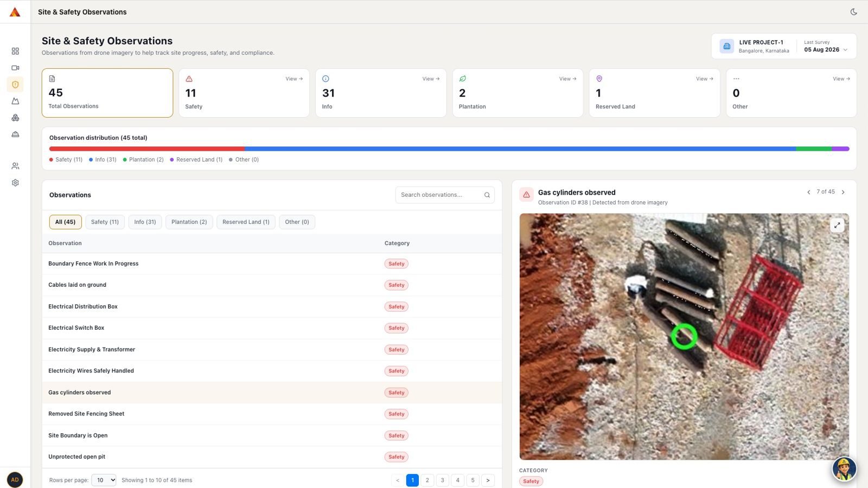Focus the Search observations input field

tap(445, 195)
